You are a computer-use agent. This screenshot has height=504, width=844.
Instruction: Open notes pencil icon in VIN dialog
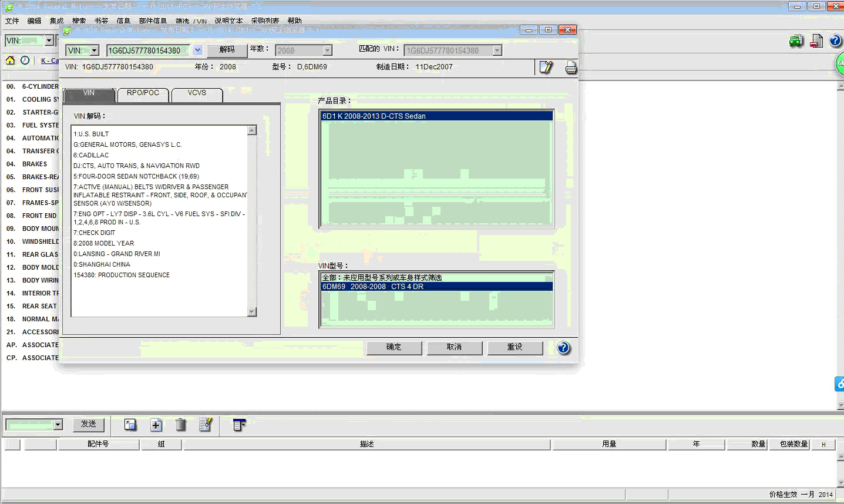[546, 68]
